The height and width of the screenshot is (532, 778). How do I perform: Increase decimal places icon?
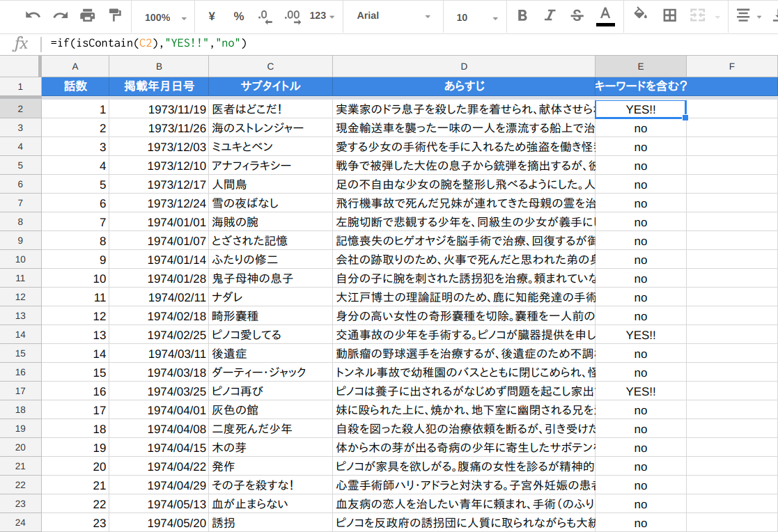[293, 17]
